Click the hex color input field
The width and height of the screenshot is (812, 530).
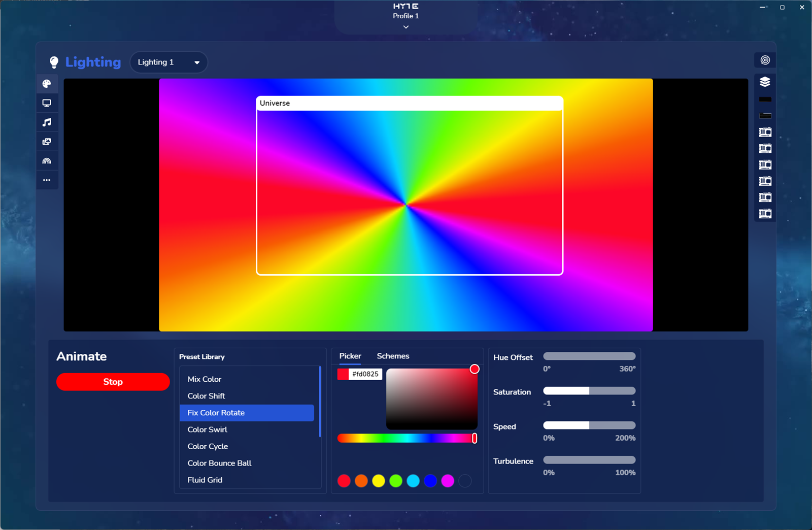click(x=365, y=374)
